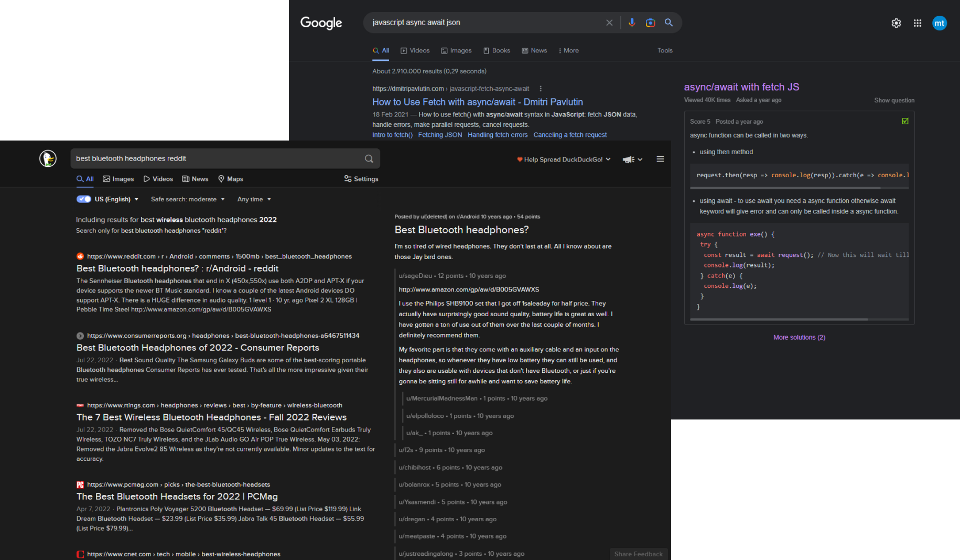Click the accepted answer green checkmark
This screenshot has height=560, width=960.
pyautogui.click(x=905, y=121)
